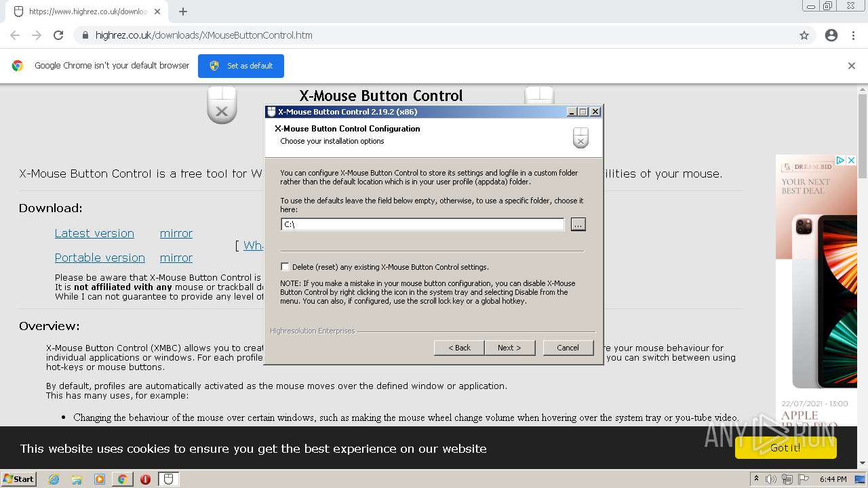Tick Delete (reset) existing settings checkbox
868x488 pixels.
[x=285, y=266]
